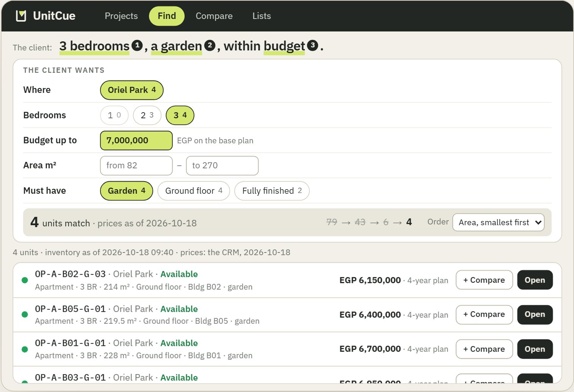This screenshot has width=574, height=392.
Task: Open unit OP-A-B05-G-01
Action: (535, 315)
